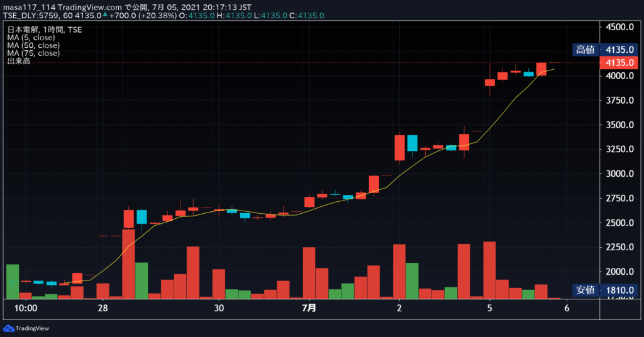
Task: Click the 4500.0 price axis value
Action: coord(619,27)
